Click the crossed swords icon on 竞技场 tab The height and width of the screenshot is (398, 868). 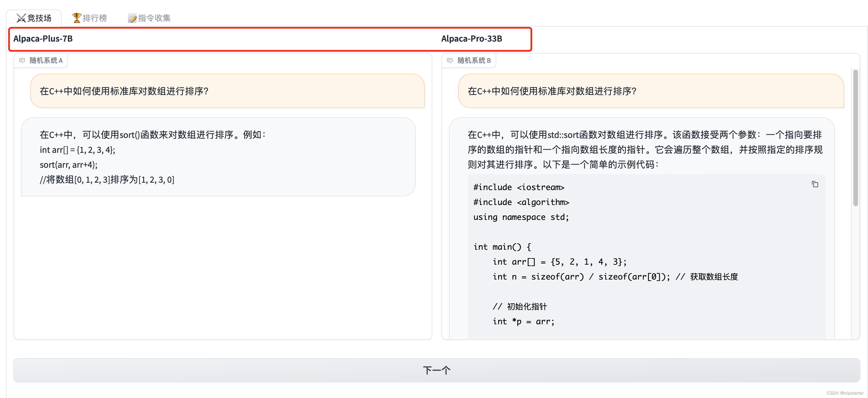[x=21, y=18]
